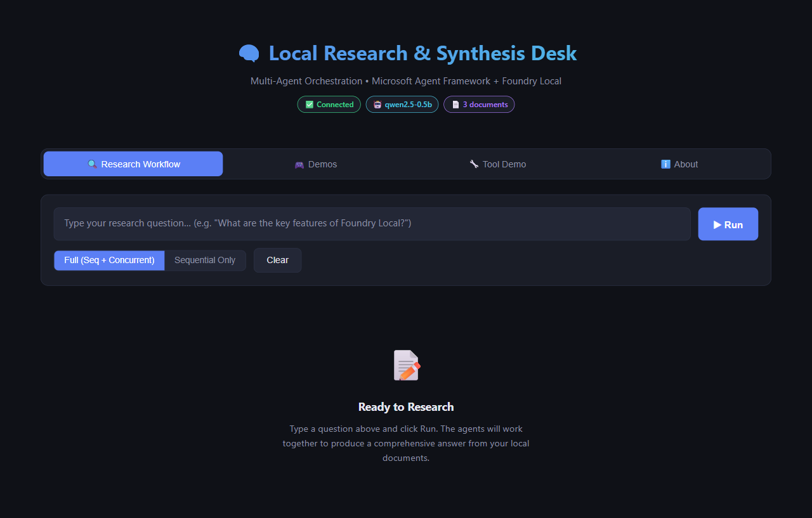Click the Multi-Agent Orchestration subtitle text
This screenshot has width=812, height=518.
click(406, 81)
